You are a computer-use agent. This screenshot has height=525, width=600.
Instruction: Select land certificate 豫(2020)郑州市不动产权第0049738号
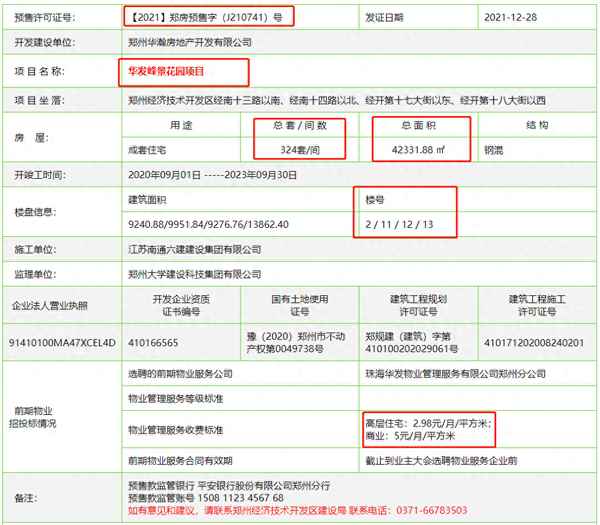click(296, 342)
